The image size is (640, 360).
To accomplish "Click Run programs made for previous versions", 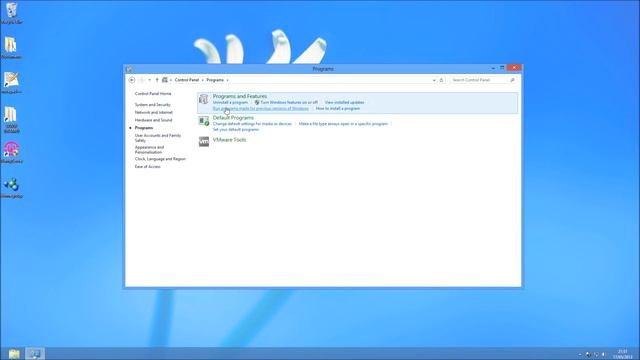I will click(x=261, y=109).
